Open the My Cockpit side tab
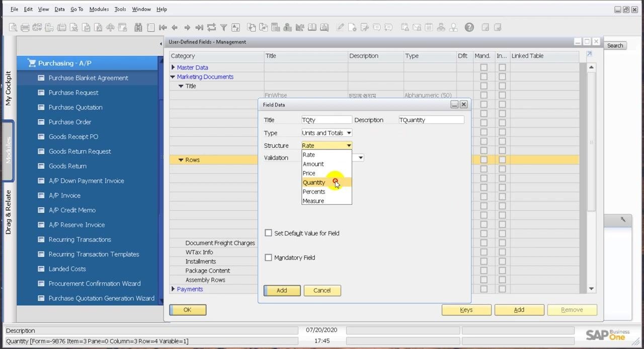This screenshot has height=349, width=644. pos(8,89)
